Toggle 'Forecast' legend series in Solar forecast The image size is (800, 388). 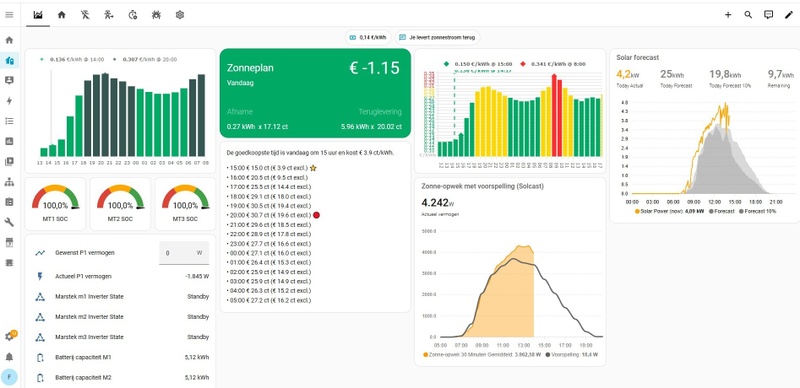(x=722, y=211)
